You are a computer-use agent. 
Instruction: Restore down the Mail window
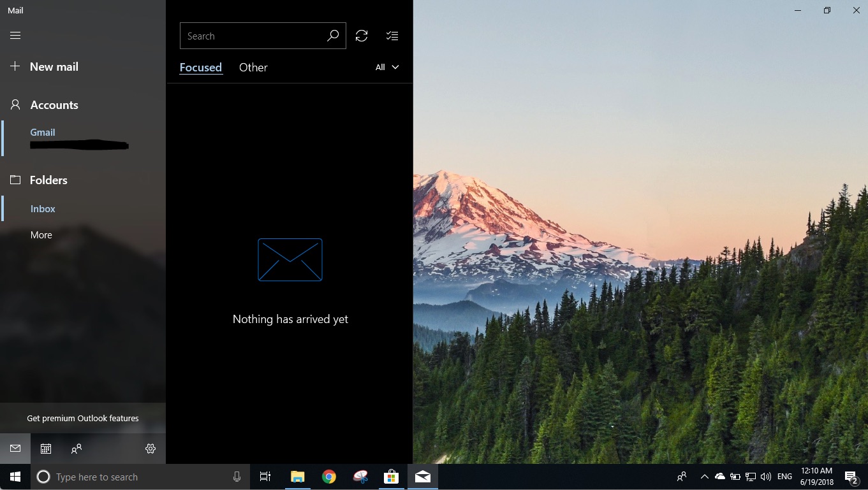827,10
